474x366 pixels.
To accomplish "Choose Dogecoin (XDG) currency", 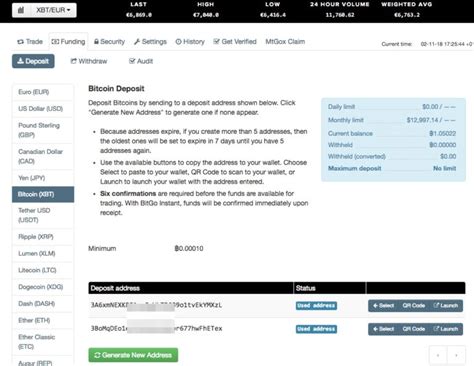I will pos(43,287).
